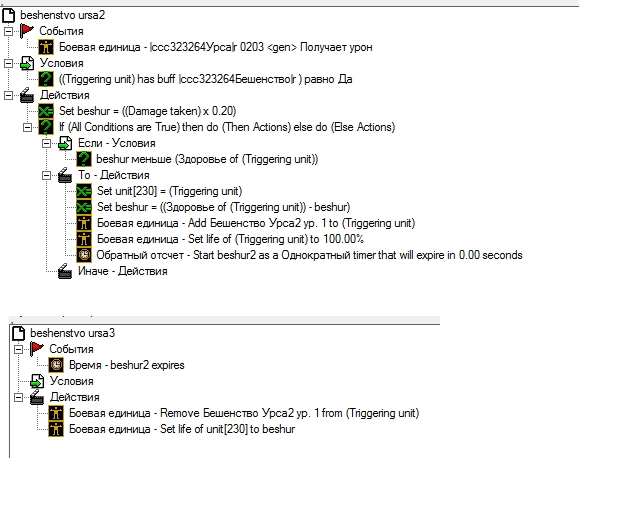Viewport: 620px width, 532px height.
Task: Click the unit icon for Set life of unit[230]
Action: pos(56,429)
